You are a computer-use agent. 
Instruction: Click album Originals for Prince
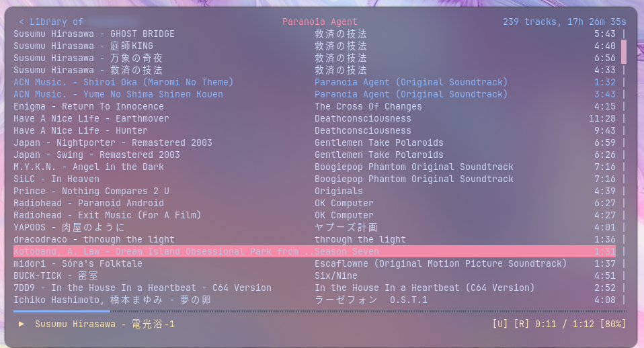click(338, 191)
